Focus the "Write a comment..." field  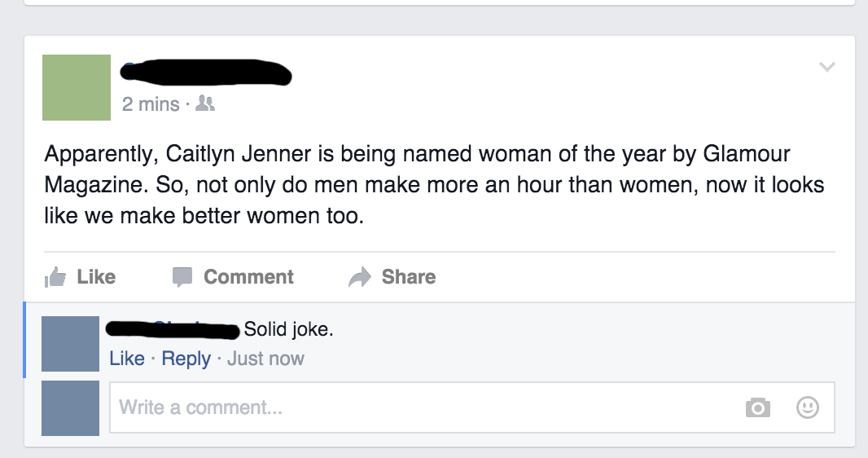click(423, 407)
